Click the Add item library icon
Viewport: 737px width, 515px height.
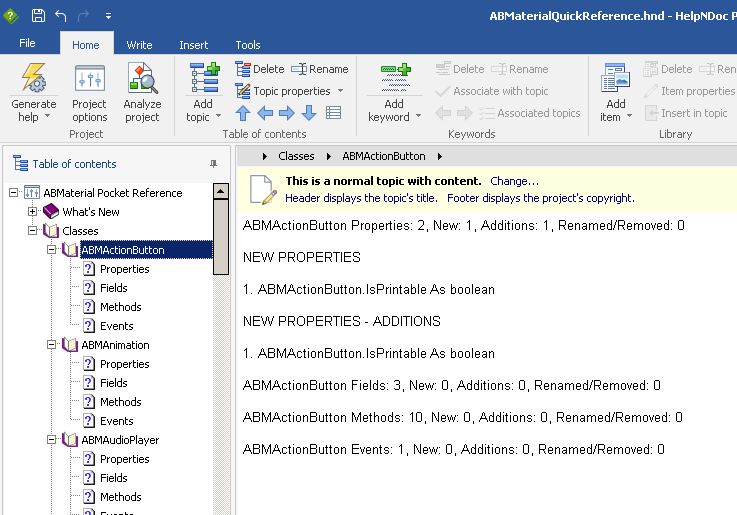click(615, 78)
